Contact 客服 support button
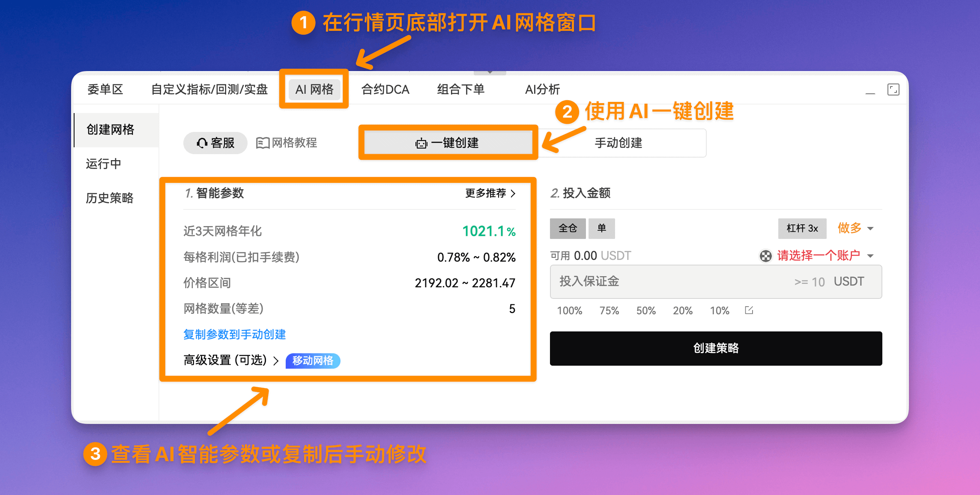Screen dimensions: 980x495 point(215,143)
